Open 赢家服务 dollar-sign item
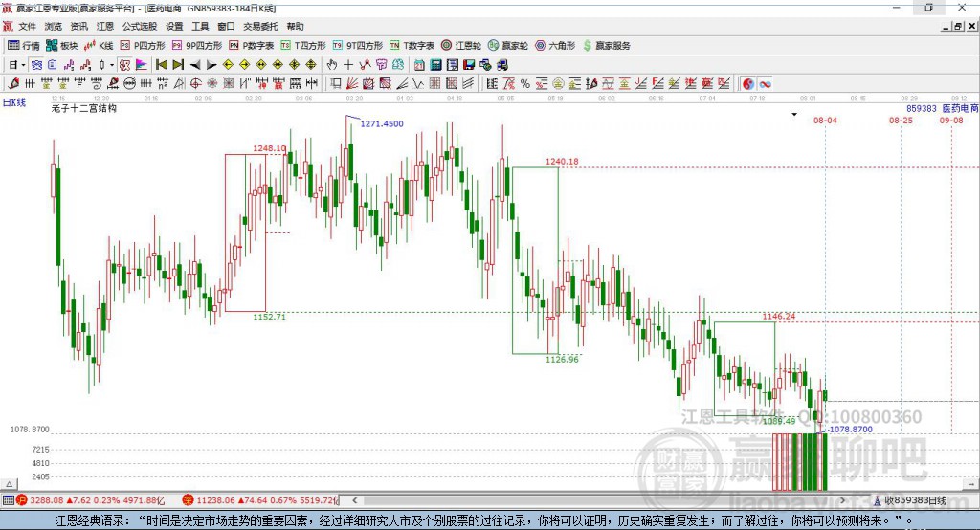980x530 pixels. (x=607, y=46)
